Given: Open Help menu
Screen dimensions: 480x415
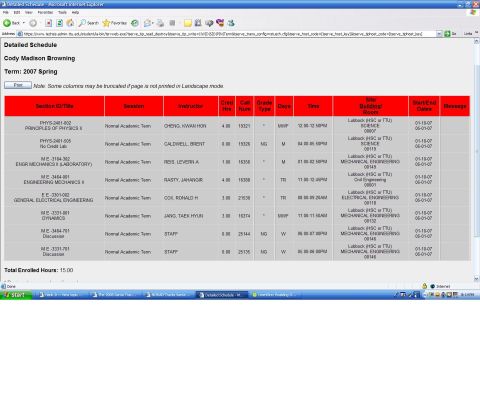Looking at the screenshot, I should point(76,12).
